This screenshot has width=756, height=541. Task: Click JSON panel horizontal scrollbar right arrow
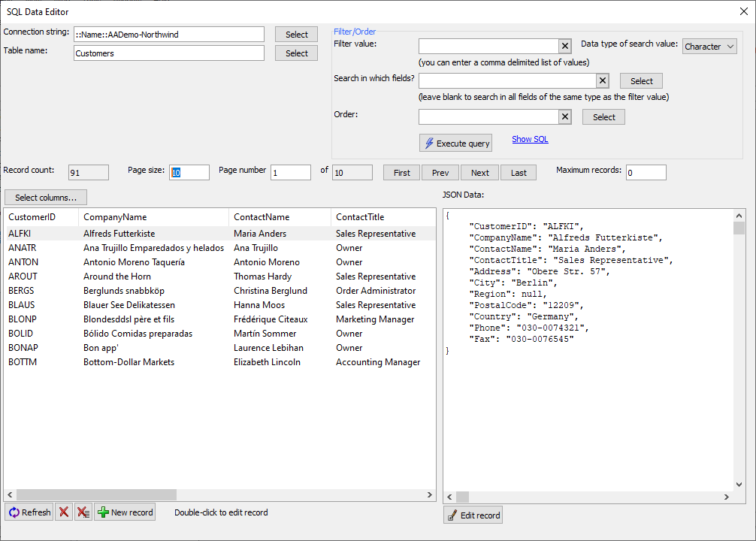pyautogui.click(x=727, y=497)
